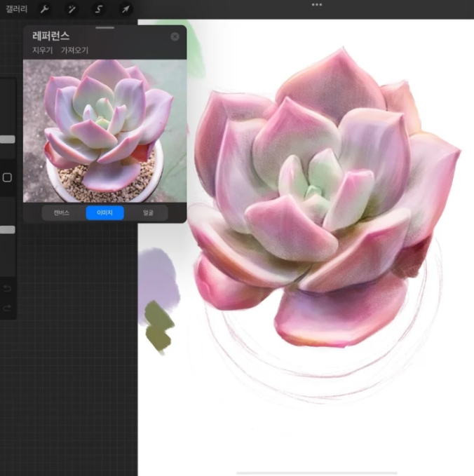Activate the Selection S-shaped tool

(x=99, y=9)
